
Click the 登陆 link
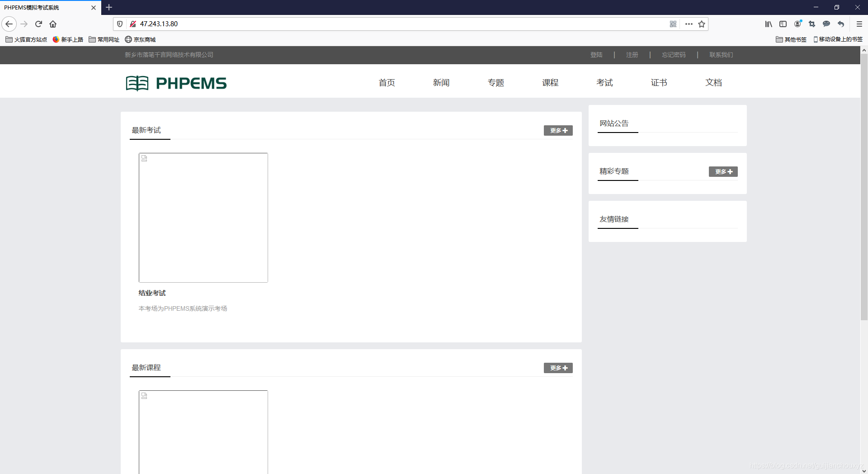click(596, 55)
